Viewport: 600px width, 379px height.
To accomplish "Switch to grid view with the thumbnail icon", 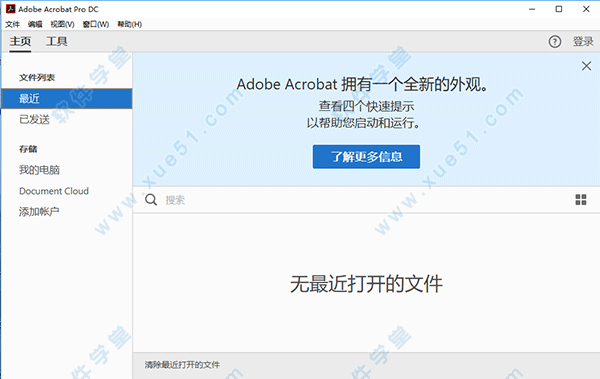I will [x=581, y=199].
